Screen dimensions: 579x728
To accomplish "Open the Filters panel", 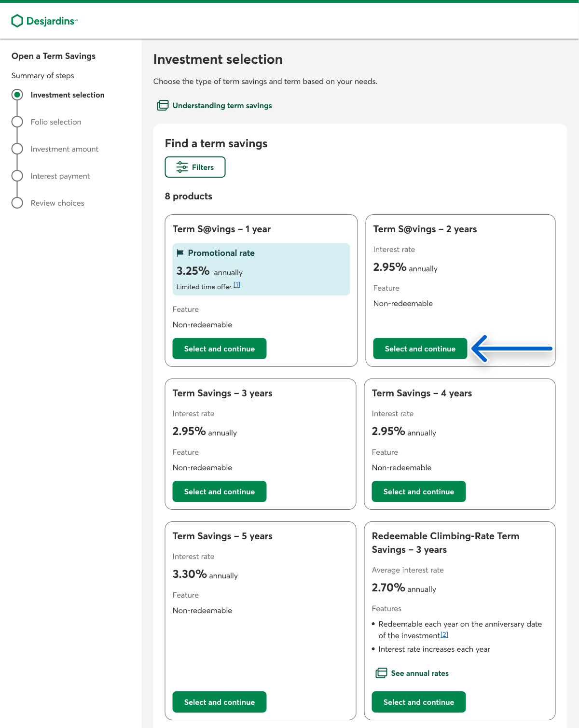I will (x=195, y=167).
